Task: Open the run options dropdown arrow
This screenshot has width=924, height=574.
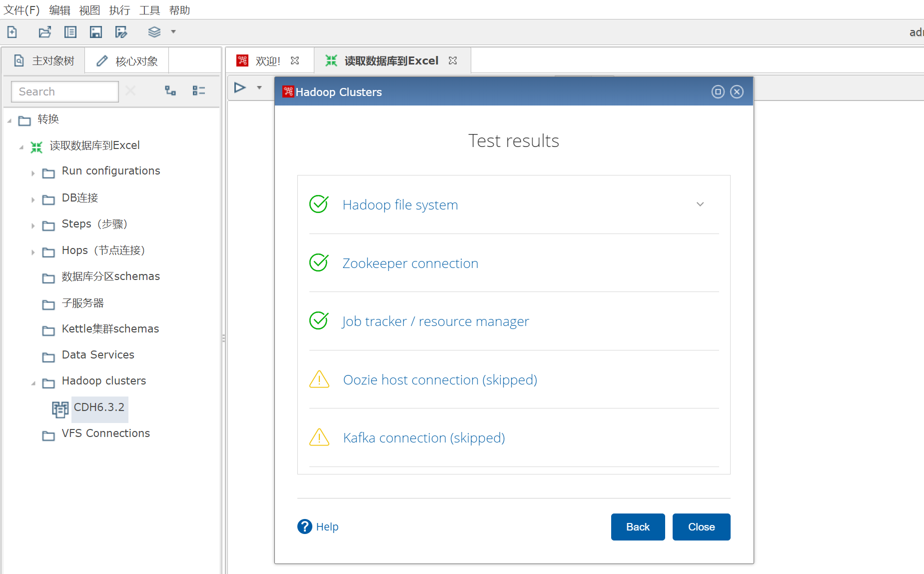Action: (259, 87)
